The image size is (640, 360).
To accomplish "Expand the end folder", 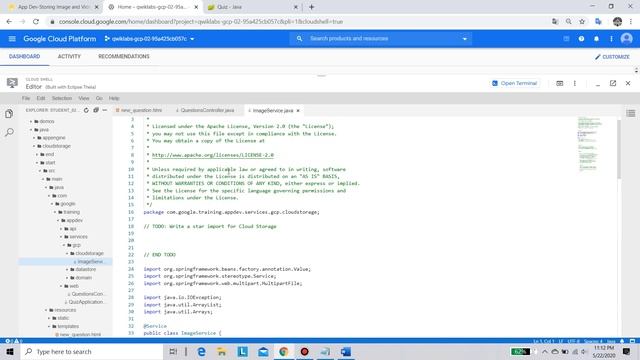I will pos(46,154).
